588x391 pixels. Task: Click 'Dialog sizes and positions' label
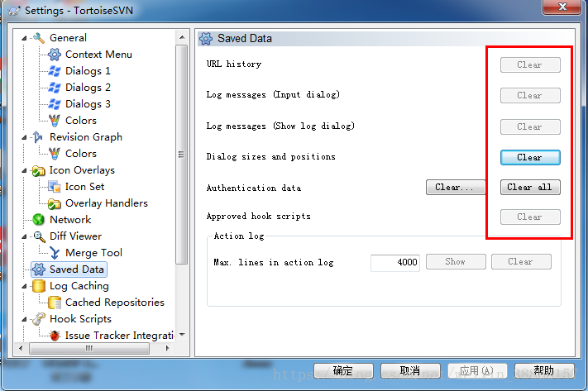270,157
